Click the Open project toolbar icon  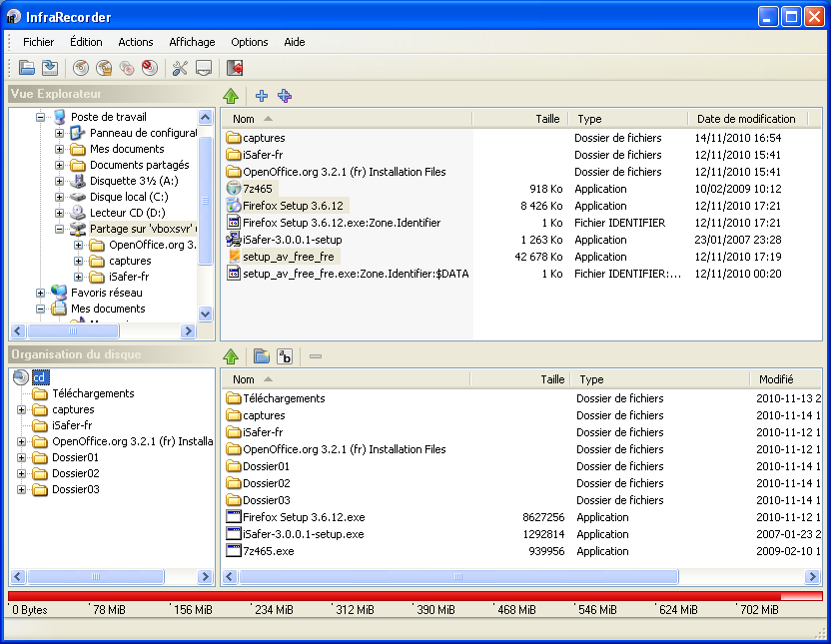(x=27, y=68)
